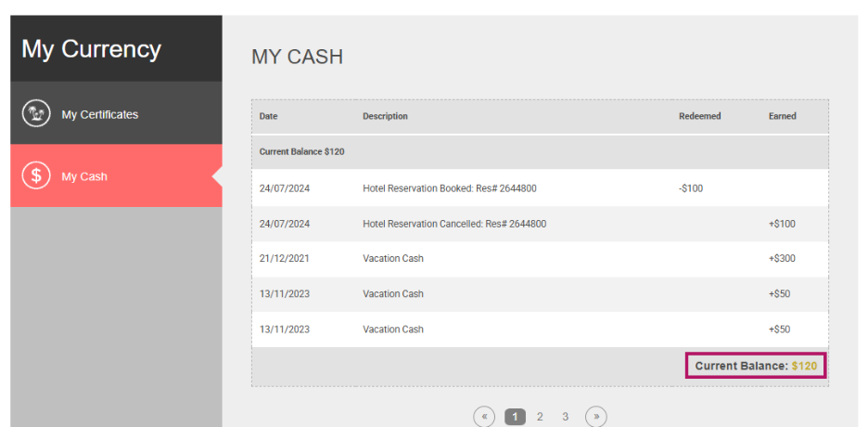868x427 pixels.
Task: Click the My Currency sidebar heading
Action: (91, 49)
